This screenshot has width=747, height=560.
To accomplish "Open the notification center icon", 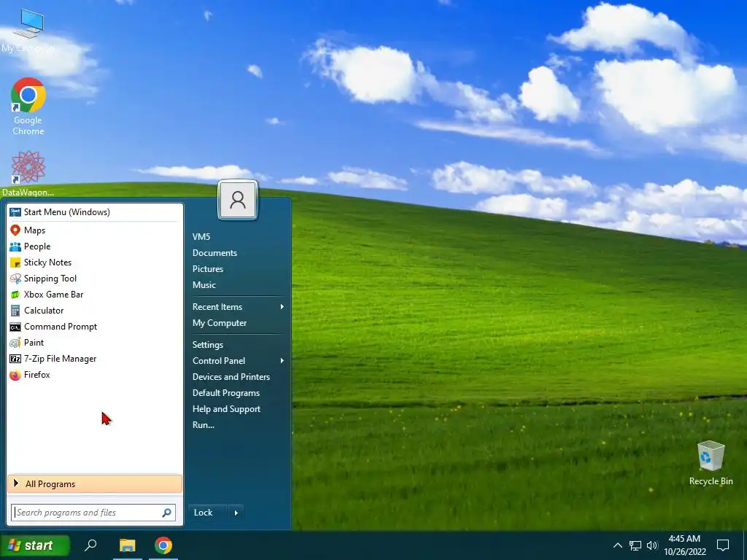I will tap(723, 545).
